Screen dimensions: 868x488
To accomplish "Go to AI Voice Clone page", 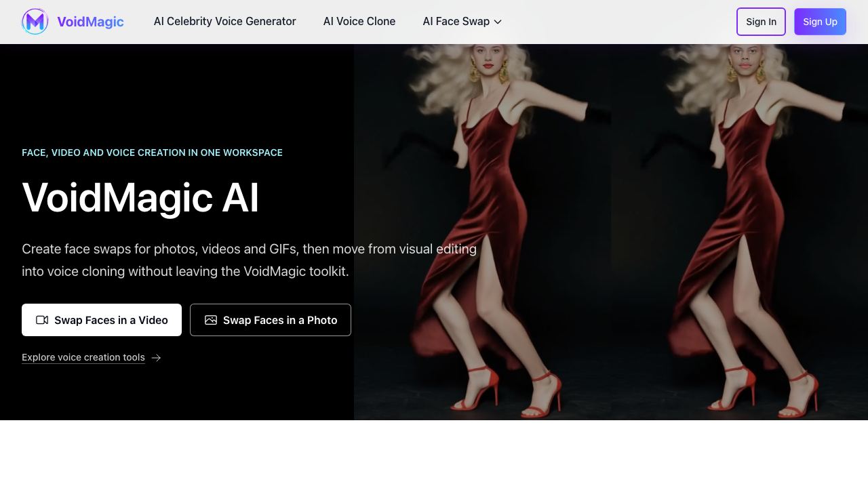I will click(x=359, y=22).
